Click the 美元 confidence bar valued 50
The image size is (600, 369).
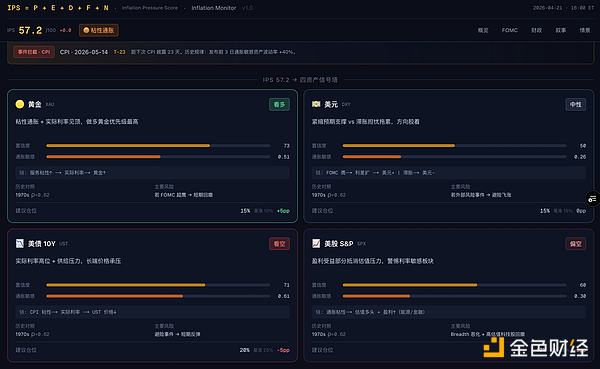455,145
